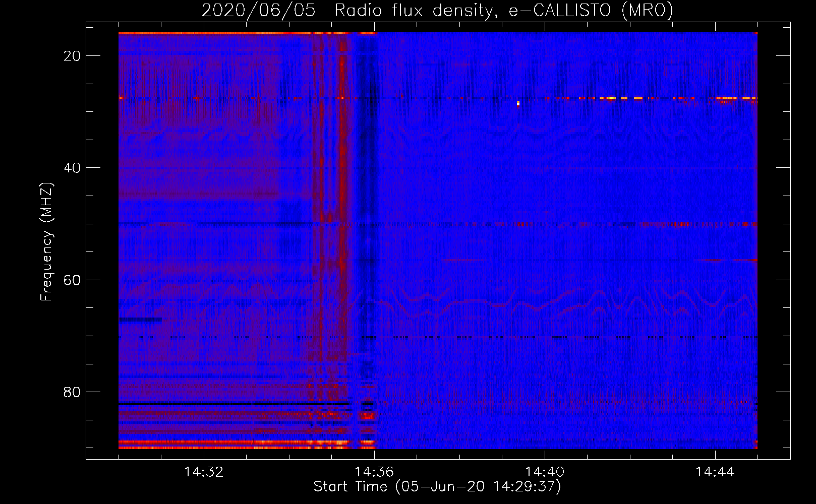Click the '14:40' time tick label
Viewport: 816px width, 504px height.
click(x=545, y=472)
